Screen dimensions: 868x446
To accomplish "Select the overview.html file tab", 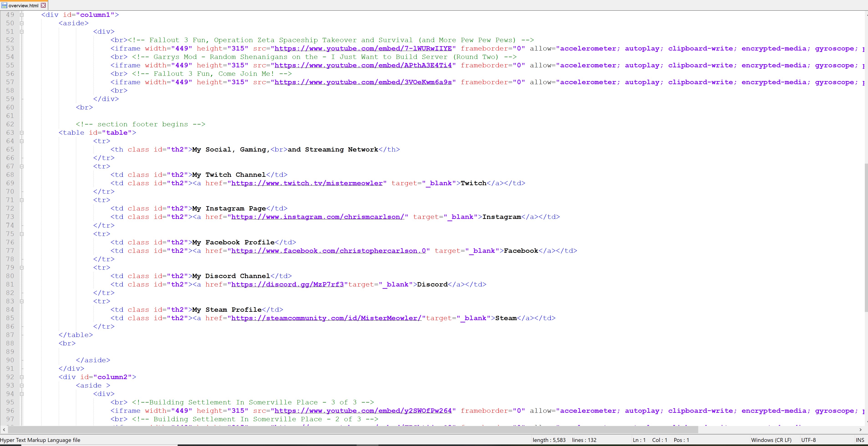I will (24, 5).
